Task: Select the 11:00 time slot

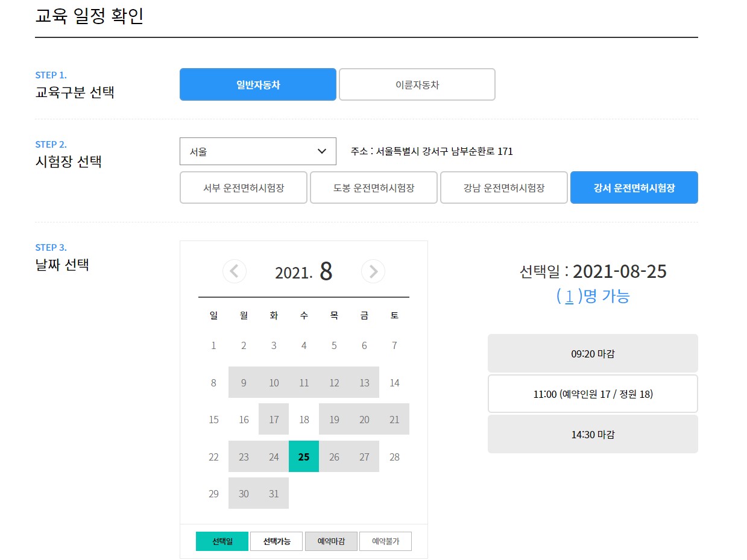Action: tap(593, 394)
